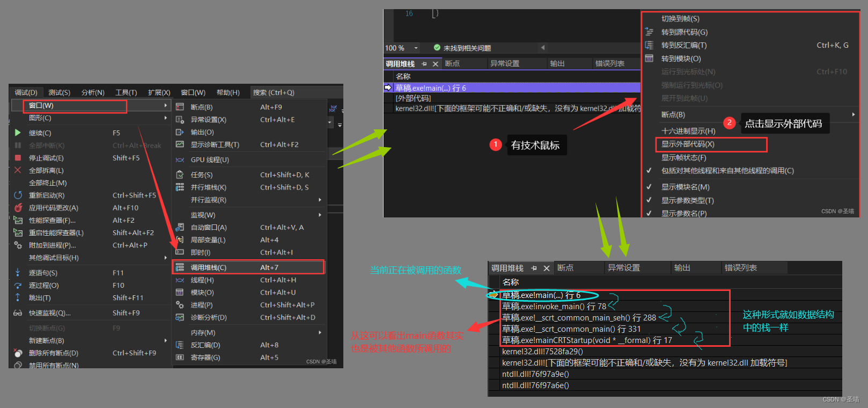The width and height of the screenshot is (868, 408).
Task: Enable 十六进制显示(H) in the context menu
Action: click(688, 131)
